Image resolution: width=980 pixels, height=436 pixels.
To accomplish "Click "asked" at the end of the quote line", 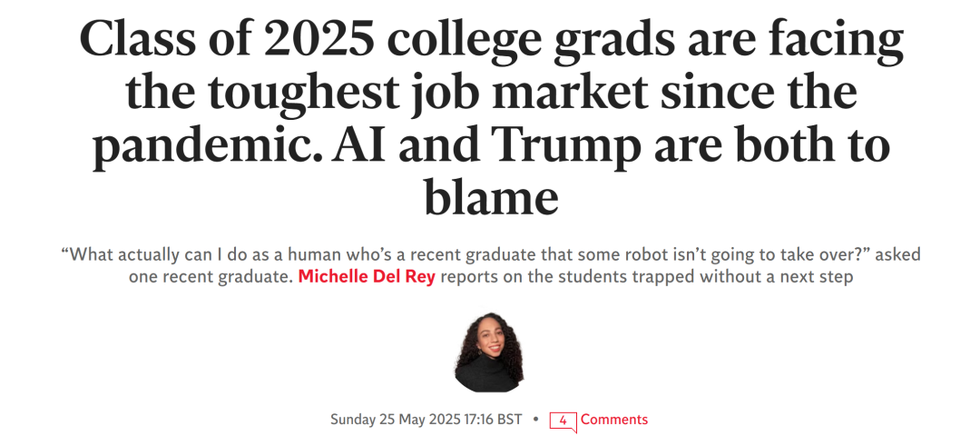I will pos(900,255).
